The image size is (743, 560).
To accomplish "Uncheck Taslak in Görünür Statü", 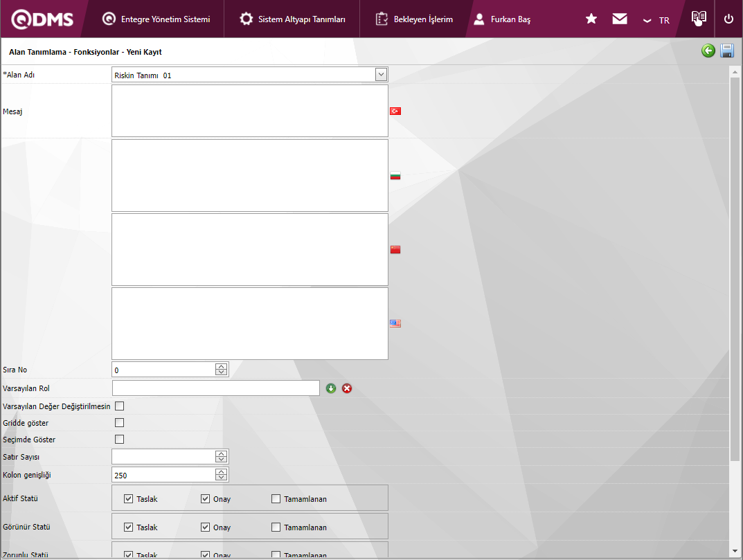I will pos(128,527).
